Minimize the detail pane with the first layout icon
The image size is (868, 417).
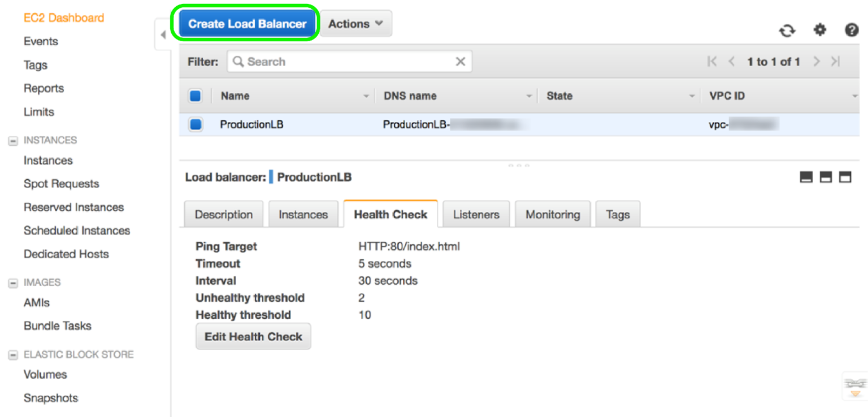point(806,177)
